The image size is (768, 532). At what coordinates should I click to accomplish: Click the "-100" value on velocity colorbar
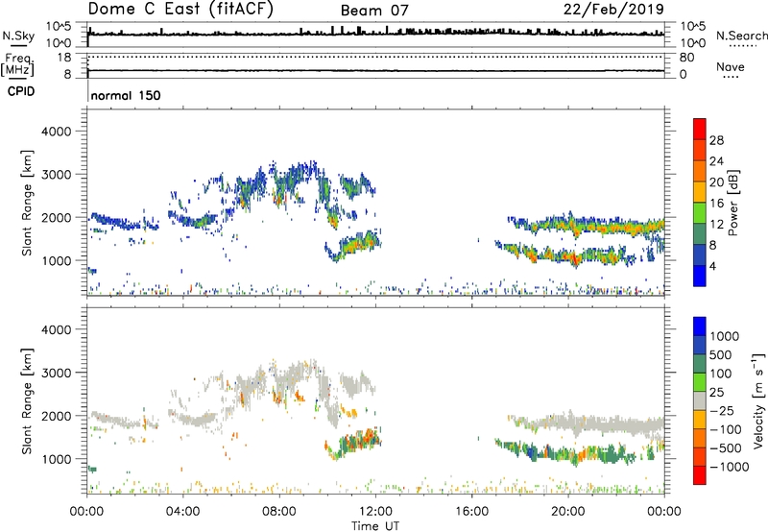725,429
